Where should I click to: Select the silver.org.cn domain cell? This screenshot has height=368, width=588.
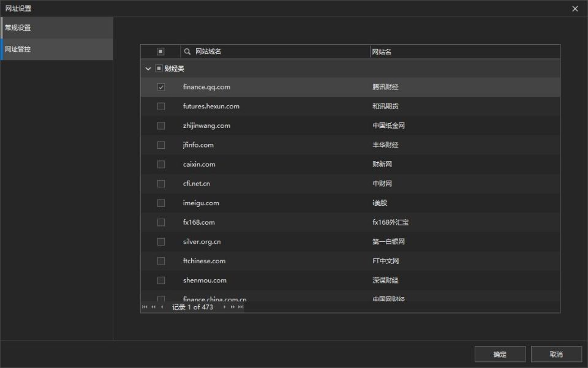click(202, 242)
